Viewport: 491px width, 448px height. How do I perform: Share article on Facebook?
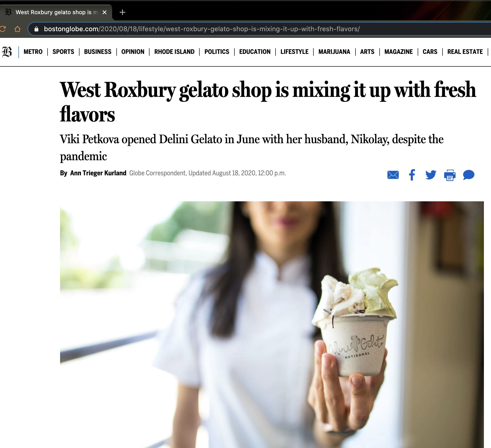[412, 175]
